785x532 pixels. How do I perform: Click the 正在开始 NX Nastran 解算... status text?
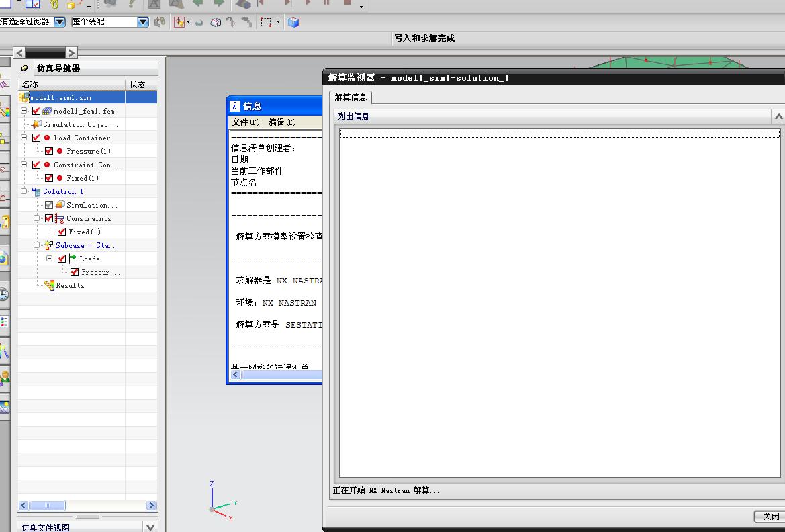[387, 490]
